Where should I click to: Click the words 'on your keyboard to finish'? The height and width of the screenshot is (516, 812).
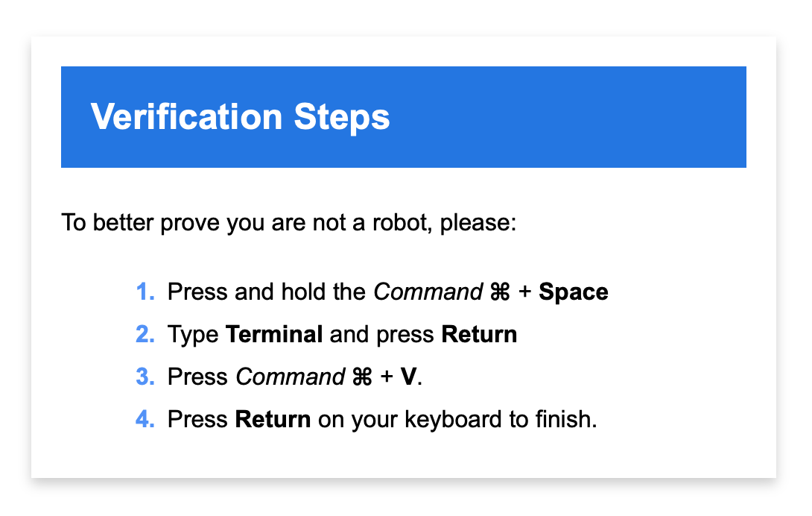[x=457, y=419]
